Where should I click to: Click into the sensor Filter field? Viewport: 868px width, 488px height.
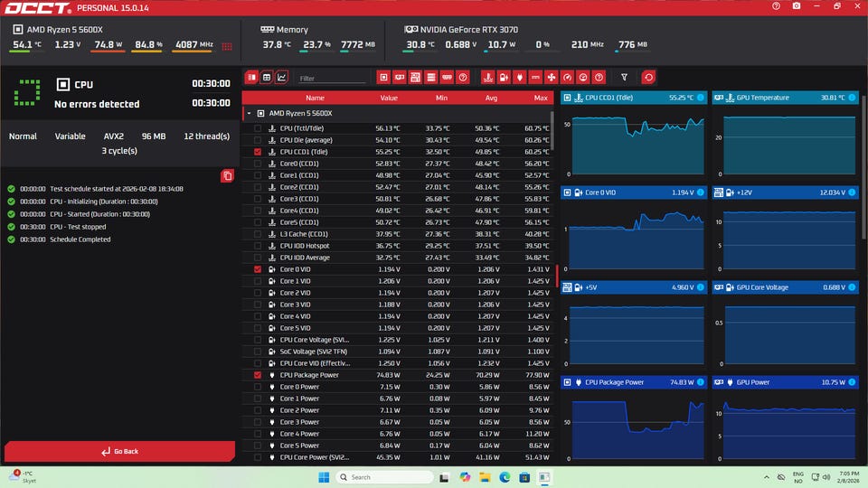pos(332,78)
